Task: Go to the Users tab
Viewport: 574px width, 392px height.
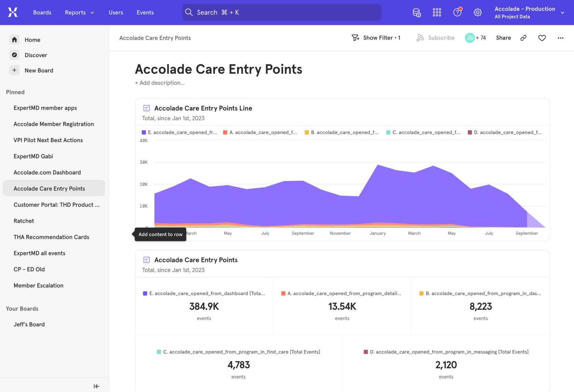Action: coord(116,13)
